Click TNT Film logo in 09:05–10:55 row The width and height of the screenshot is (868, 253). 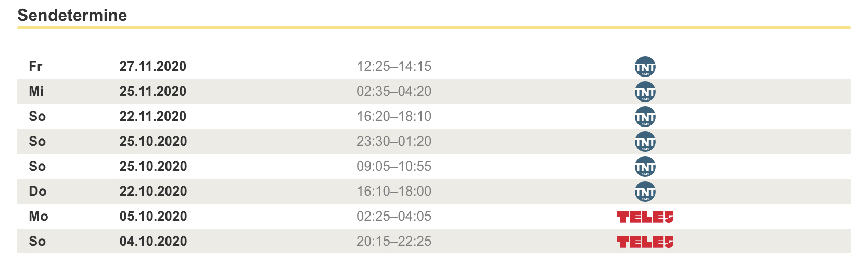[645, 167]
